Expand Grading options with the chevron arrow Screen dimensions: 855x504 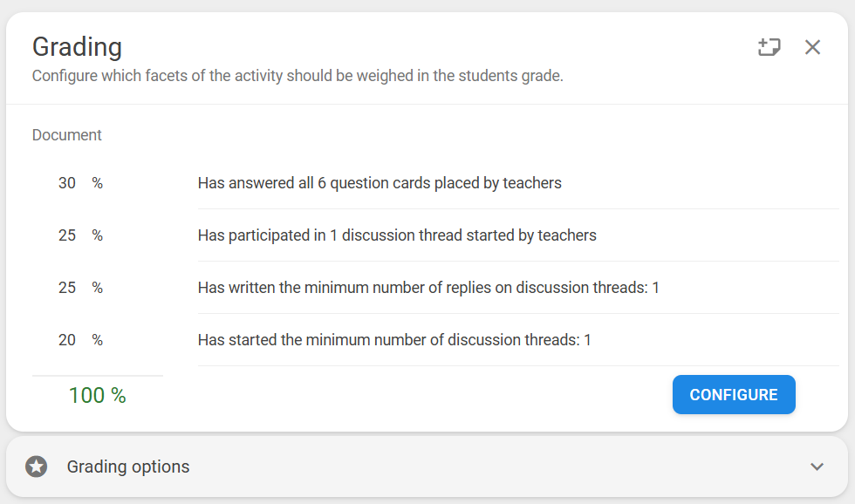point(817,467)
